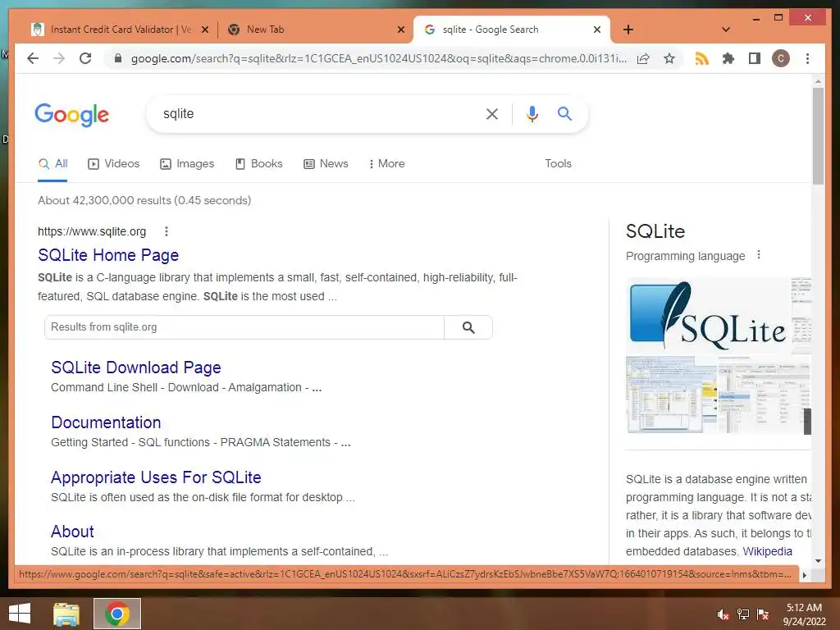Open options for sqlite.org result
Screen dimensions: 840x630
167,231
